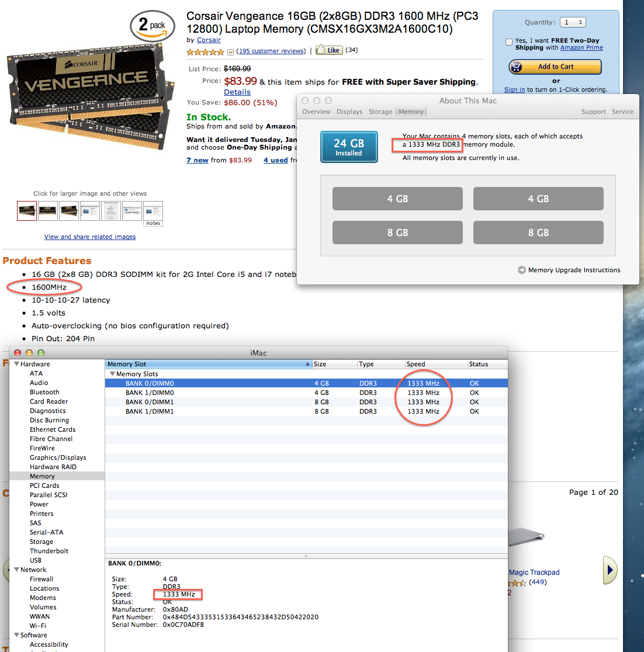Select the BANK 0/DIMM1 row

pyautogui.click(x=306, y=402)
